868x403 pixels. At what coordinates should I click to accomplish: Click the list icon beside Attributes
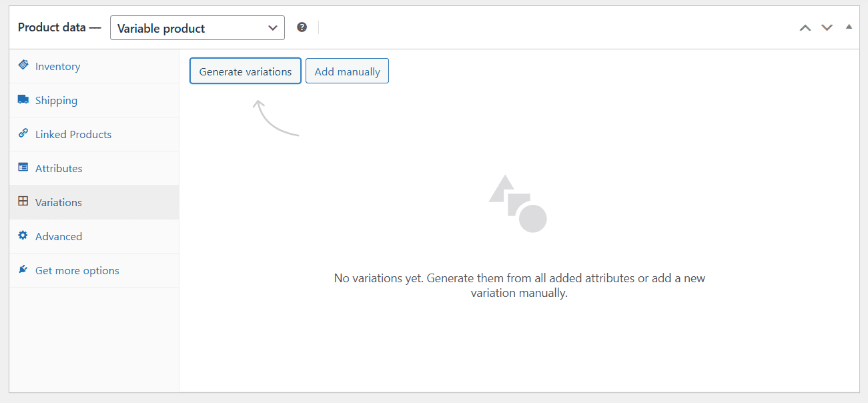point(23,167)
